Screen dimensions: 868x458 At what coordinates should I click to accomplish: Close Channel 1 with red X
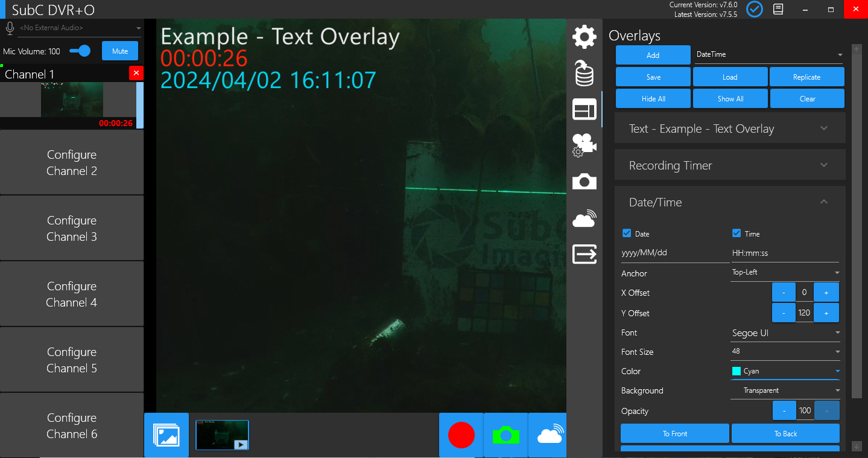pyautogui.click(x=136, y=73)
